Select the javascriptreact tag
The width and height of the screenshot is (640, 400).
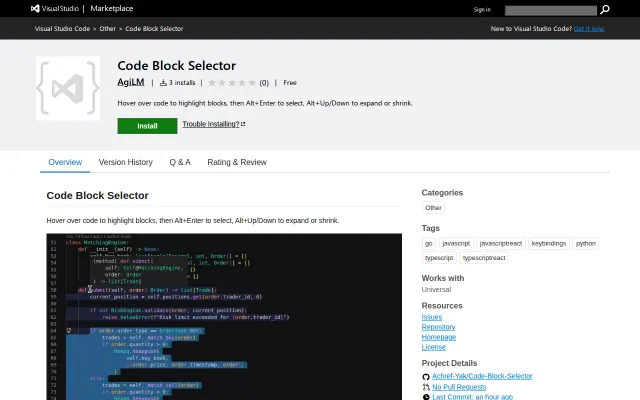pyautogui.click(x=501, y=243)
